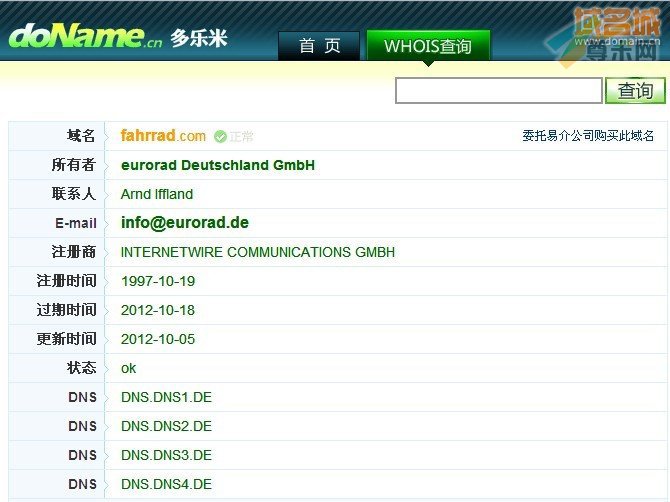The image size is (670, 502).
Task: Click the E-mail row label
Action: (76, 223)
